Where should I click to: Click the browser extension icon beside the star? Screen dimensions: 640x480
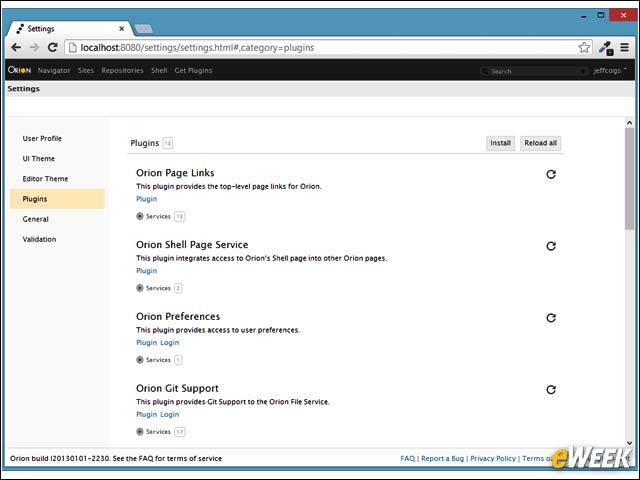click(x=606, y=48)
